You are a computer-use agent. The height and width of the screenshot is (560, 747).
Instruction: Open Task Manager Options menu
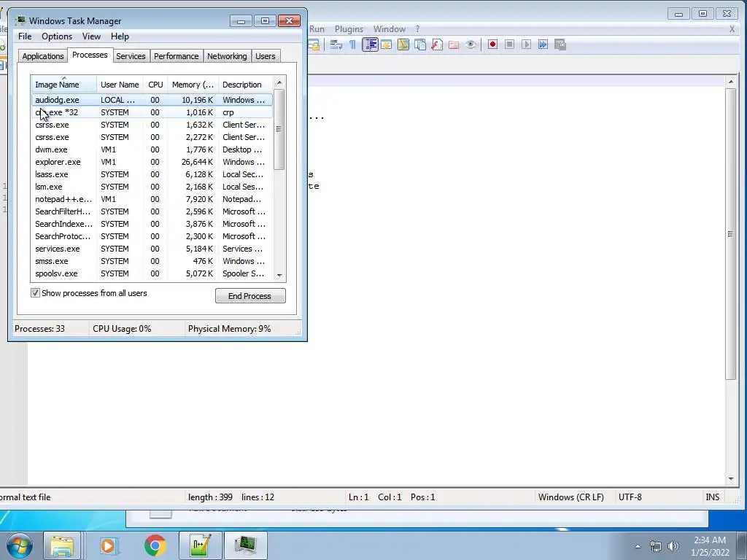[x=57, y=36]
